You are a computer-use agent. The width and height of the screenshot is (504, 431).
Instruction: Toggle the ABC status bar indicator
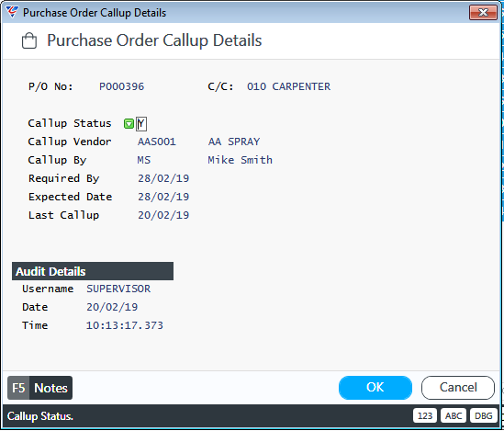[454, 415]
